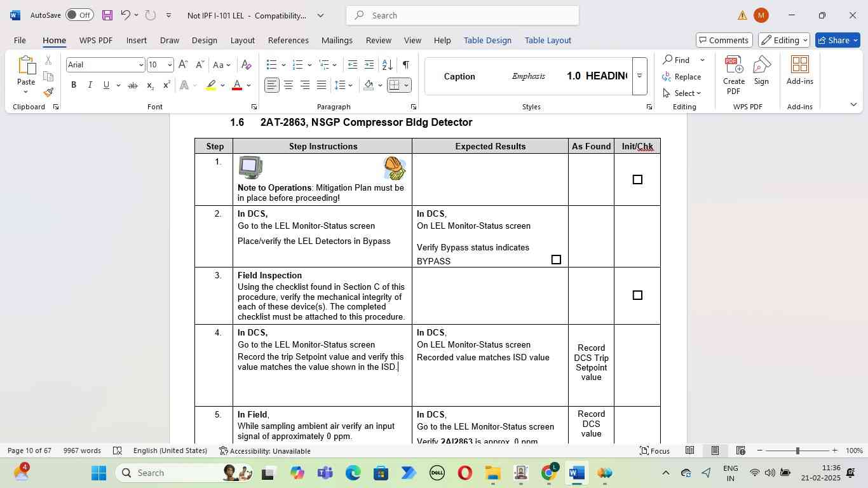Toggle Focus mode in status bar
This screenshot has width=868, height=488.
tap(655, 451)
